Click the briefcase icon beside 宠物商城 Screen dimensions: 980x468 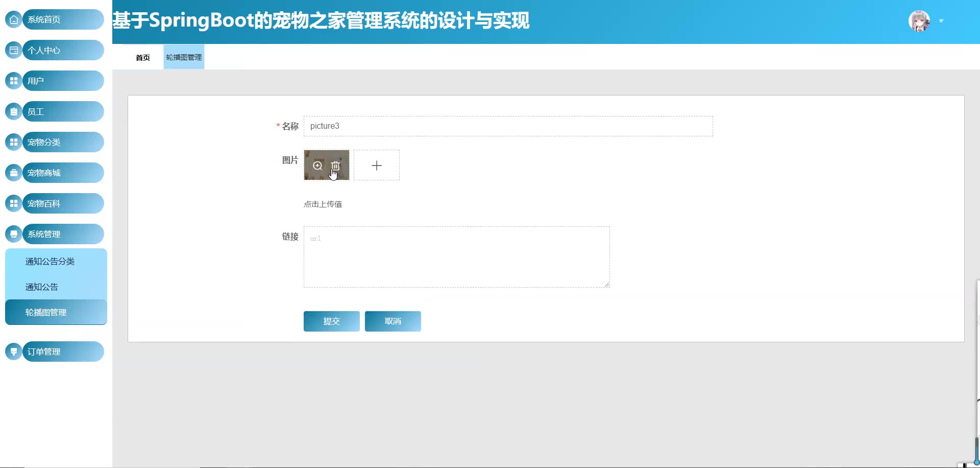coord(14,173)
